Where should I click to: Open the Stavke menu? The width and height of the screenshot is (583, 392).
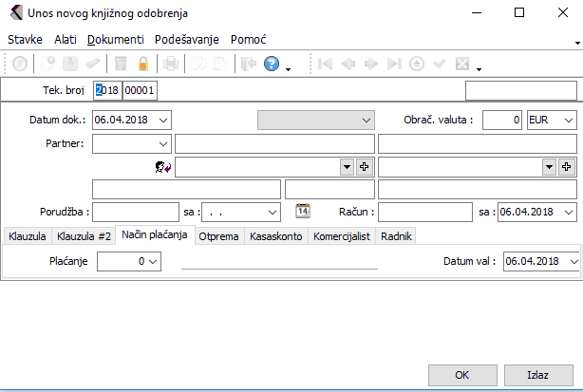[24, 40]
